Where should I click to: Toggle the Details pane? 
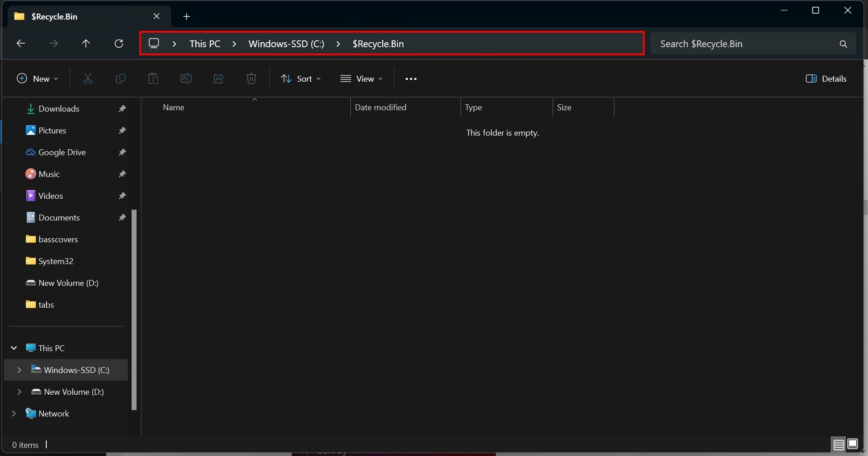click(826, 79)
